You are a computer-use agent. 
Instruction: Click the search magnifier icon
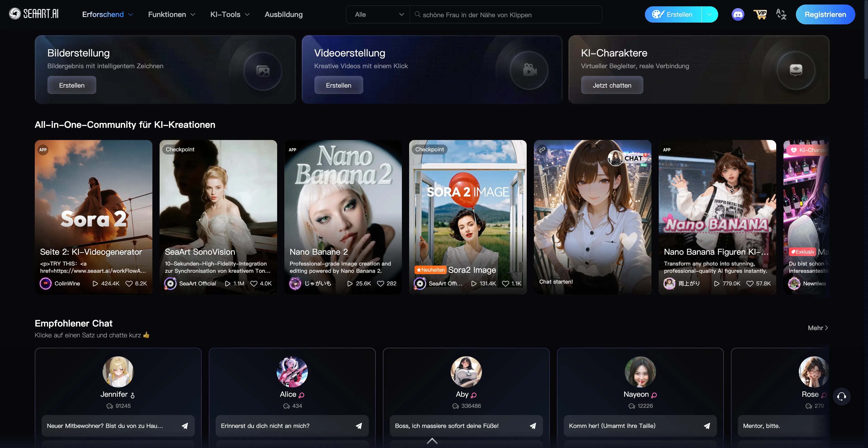point(417,14)
